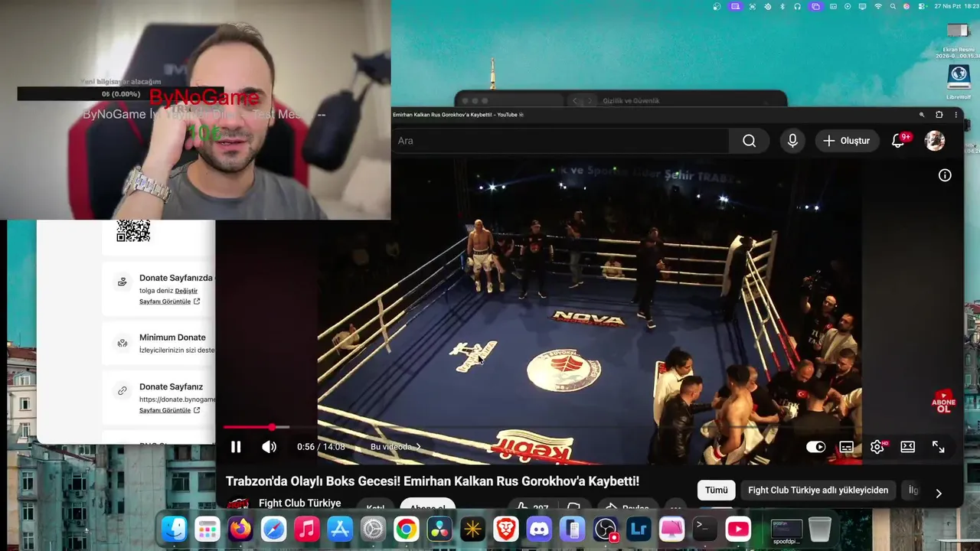This screenshot has width=980, height=551.
Task: Open the YouTube account avatar menu
Action: [x=935, y=141]
